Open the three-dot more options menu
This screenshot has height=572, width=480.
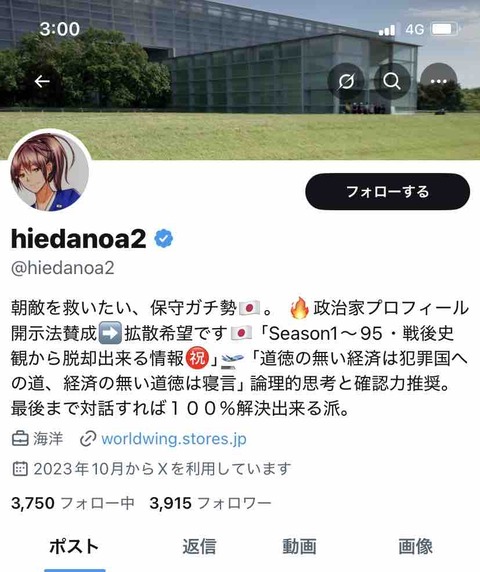point(439,81)
